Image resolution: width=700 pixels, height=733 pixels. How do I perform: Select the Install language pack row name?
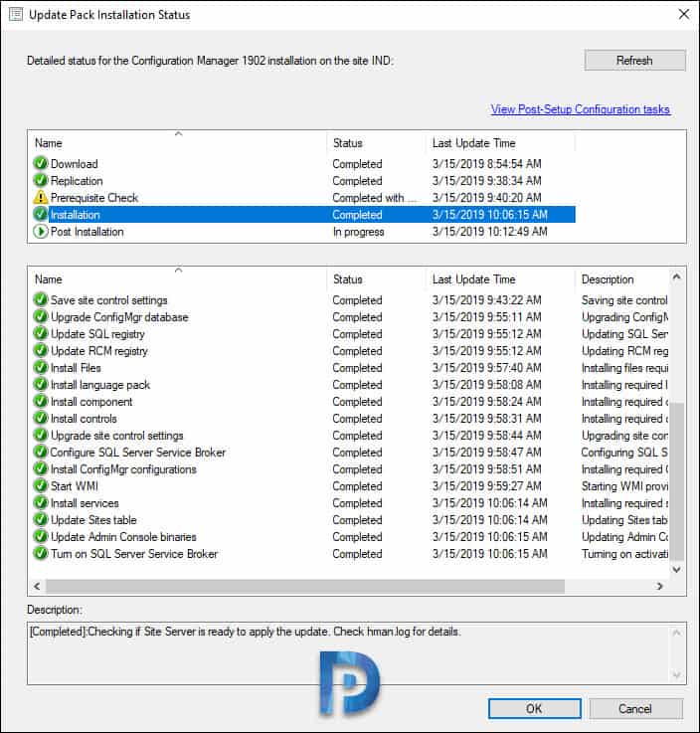click(x=100, y=385)
